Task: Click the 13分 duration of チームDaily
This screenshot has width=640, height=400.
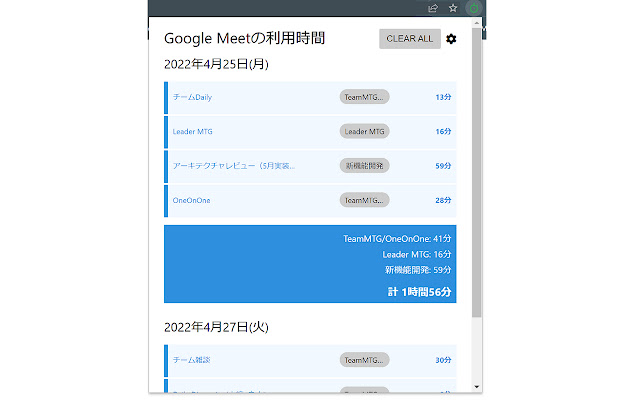Action: pos(443,97)
